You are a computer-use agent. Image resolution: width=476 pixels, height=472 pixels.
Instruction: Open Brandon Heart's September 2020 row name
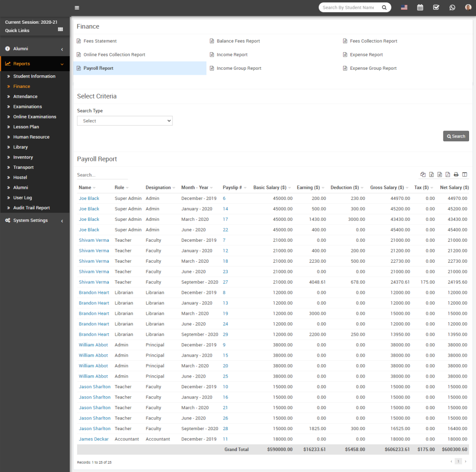pyautogui.click(x=94, y=334)
